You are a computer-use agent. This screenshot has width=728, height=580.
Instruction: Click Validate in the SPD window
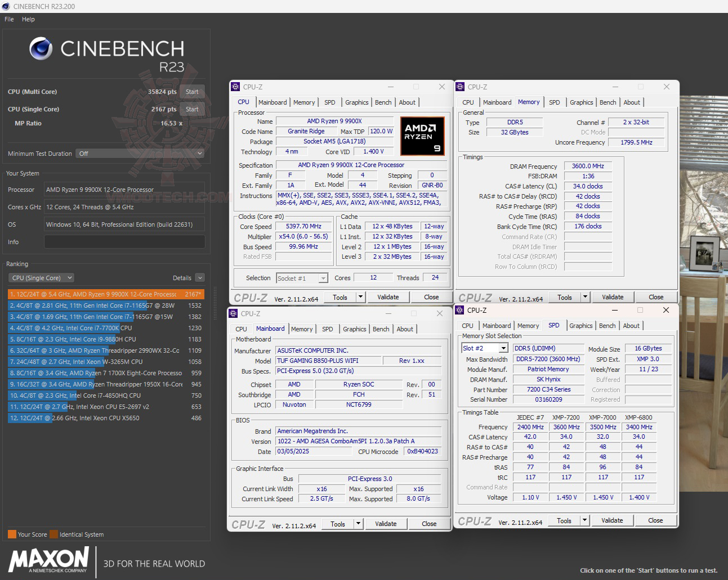coord(613,520)
